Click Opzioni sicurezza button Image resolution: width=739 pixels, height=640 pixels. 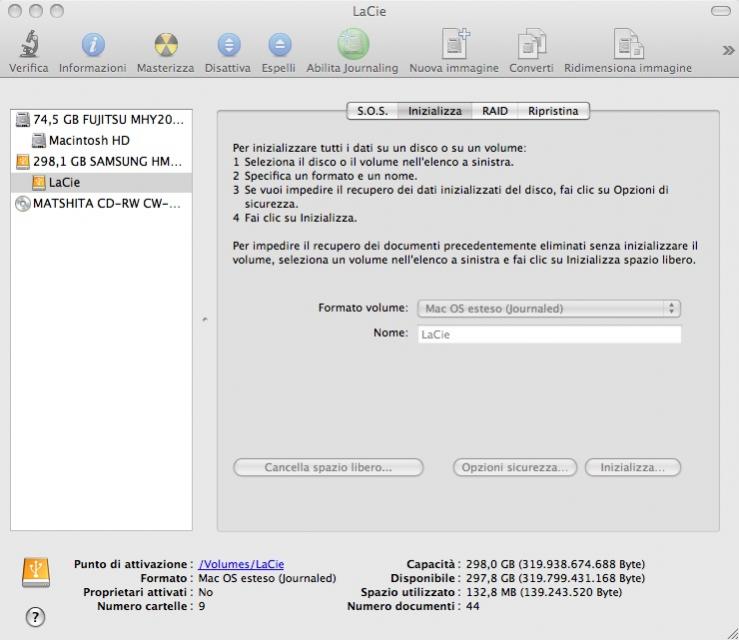coord(515,468)
